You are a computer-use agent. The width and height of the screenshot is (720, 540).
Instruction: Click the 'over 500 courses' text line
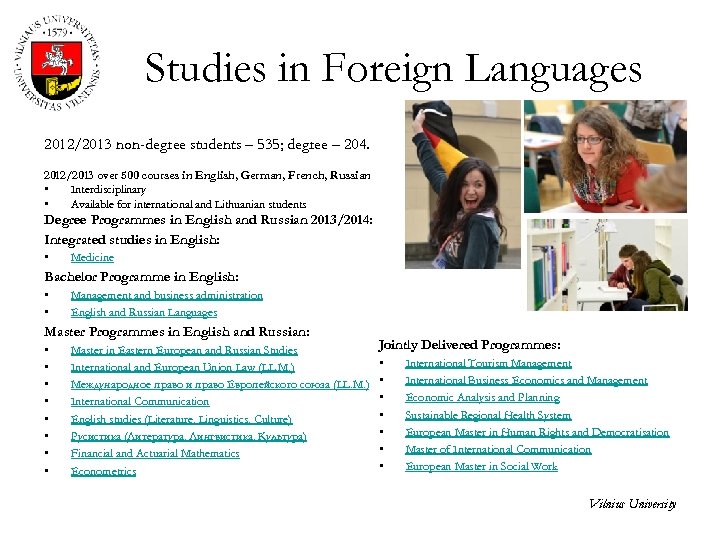click(x=207, y=175)
